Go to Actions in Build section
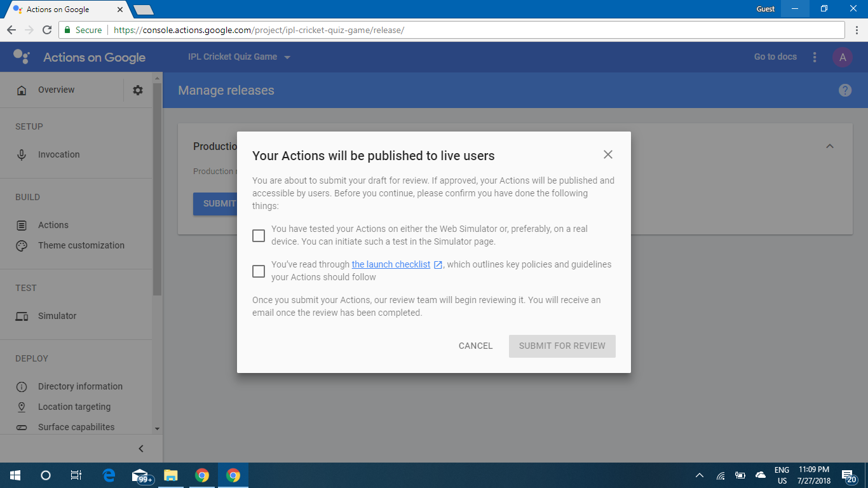 53,225
